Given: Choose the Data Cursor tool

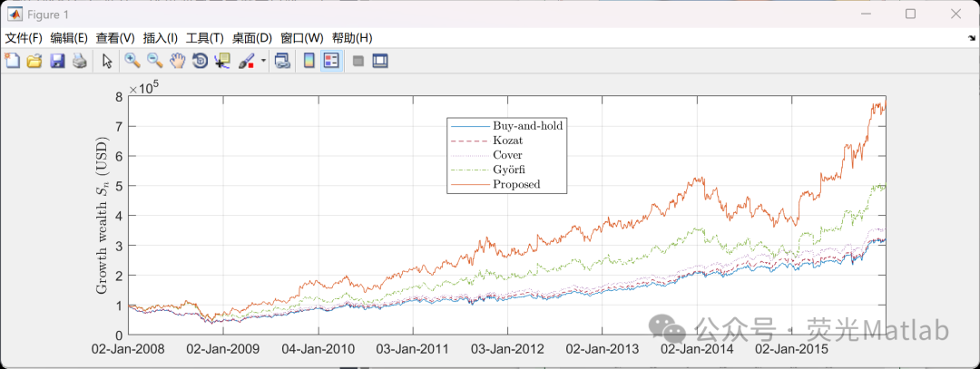Looking at the screenshot, I should point(222,61).
